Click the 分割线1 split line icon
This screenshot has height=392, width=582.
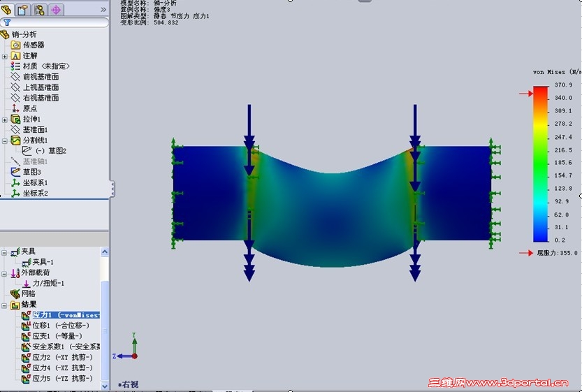pyautogui.click(x=15, y=140)
